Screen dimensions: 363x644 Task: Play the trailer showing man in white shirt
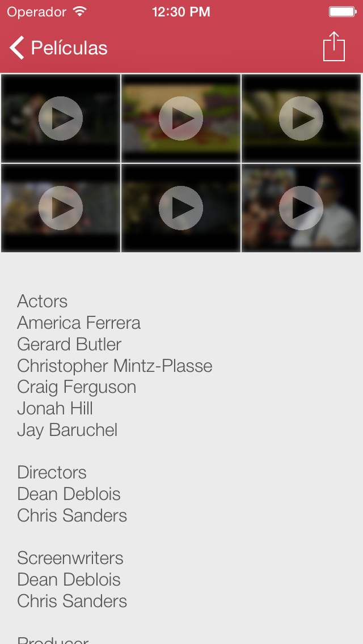[301, 208]
